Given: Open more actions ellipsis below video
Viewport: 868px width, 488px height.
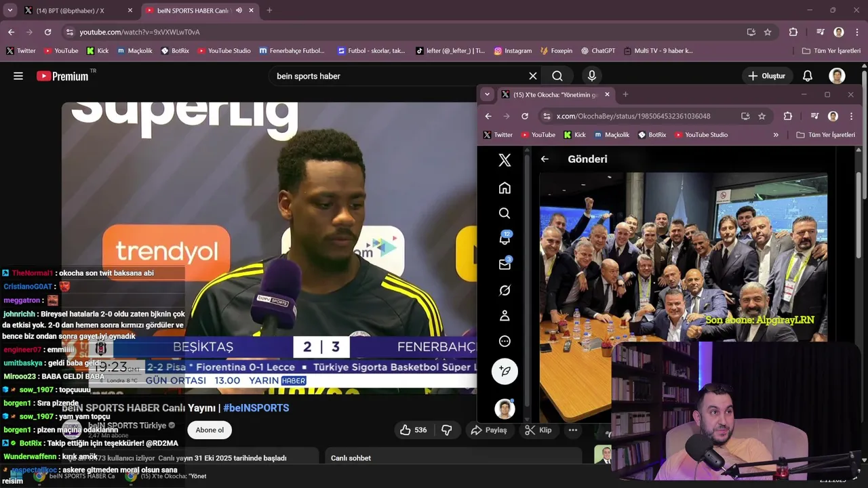Looking at the screenshot, I should pyautogui.click(x=573, y=430).
